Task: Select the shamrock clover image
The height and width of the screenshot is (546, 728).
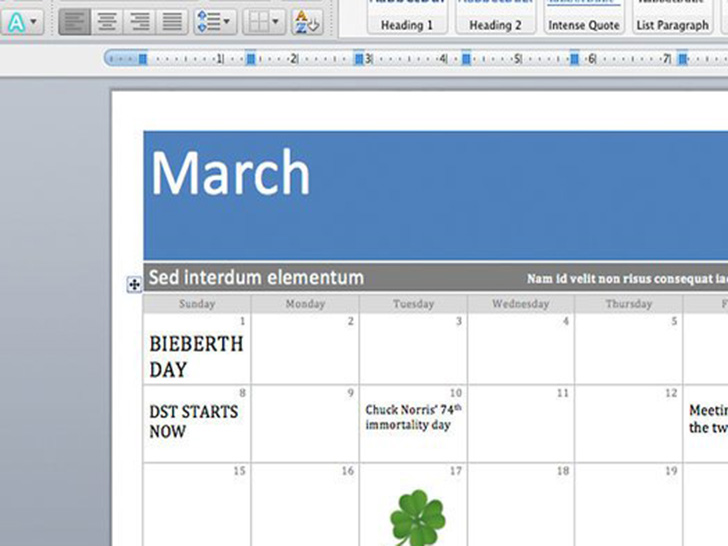Action: click(417, 517)
